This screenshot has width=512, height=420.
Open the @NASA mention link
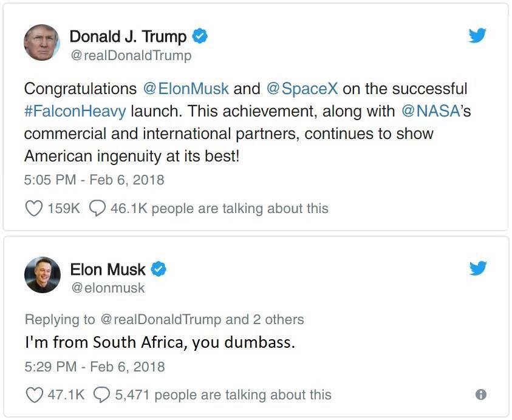tap(431, 111)
